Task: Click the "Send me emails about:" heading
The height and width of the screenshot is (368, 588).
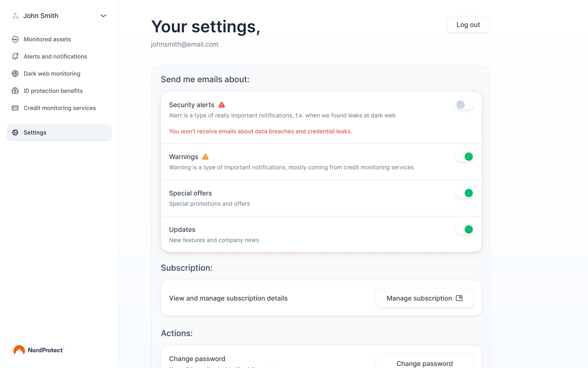Action: click(x=205, y=79)
